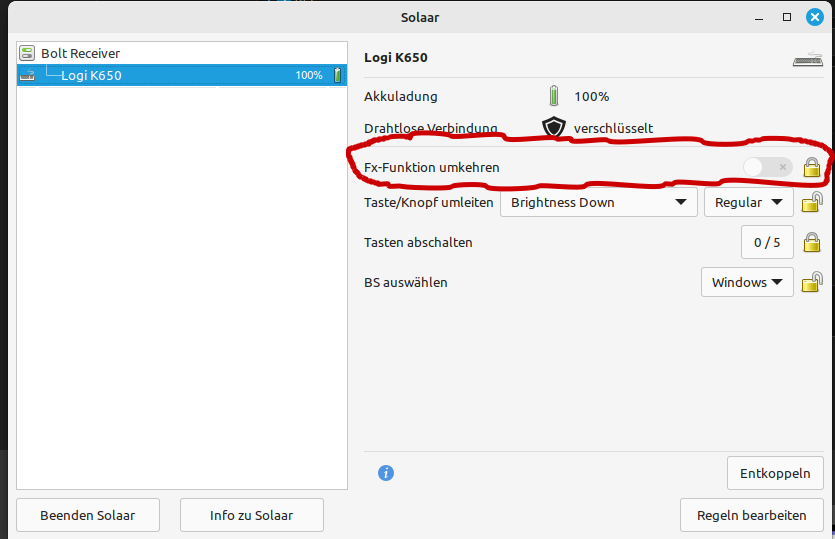Click the keyboard icon beside Logi K650 row
The width and height of the screenshot is (835, 539).
(x=27, y=76)
